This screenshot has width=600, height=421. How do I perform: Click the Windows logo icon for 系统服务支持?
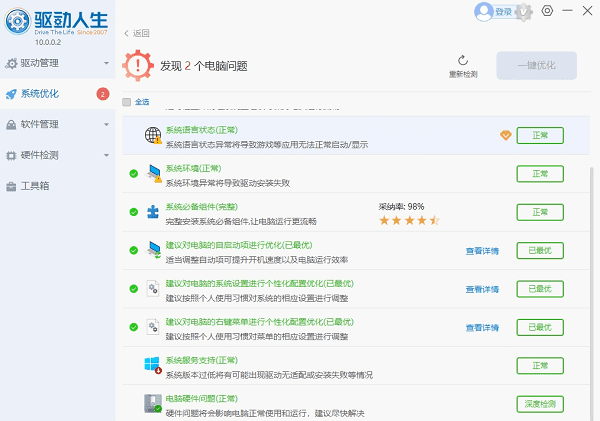point(153,365)
